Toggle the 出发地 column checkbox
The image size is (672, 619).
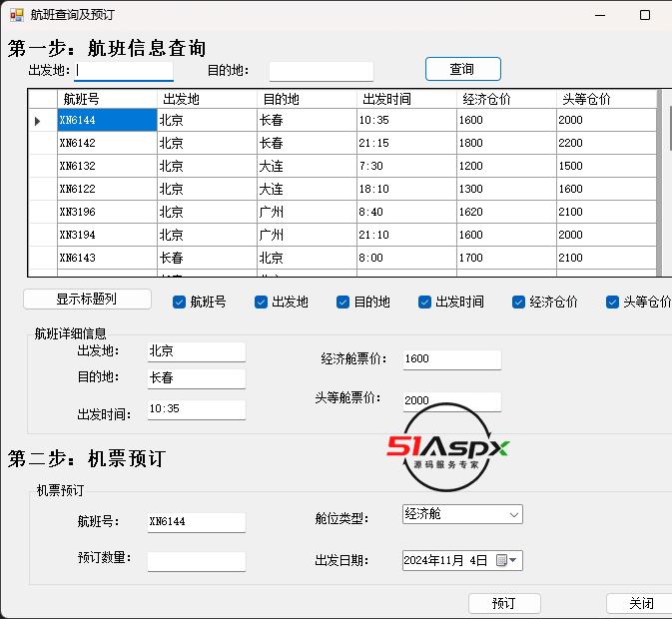tap(262, 303)
